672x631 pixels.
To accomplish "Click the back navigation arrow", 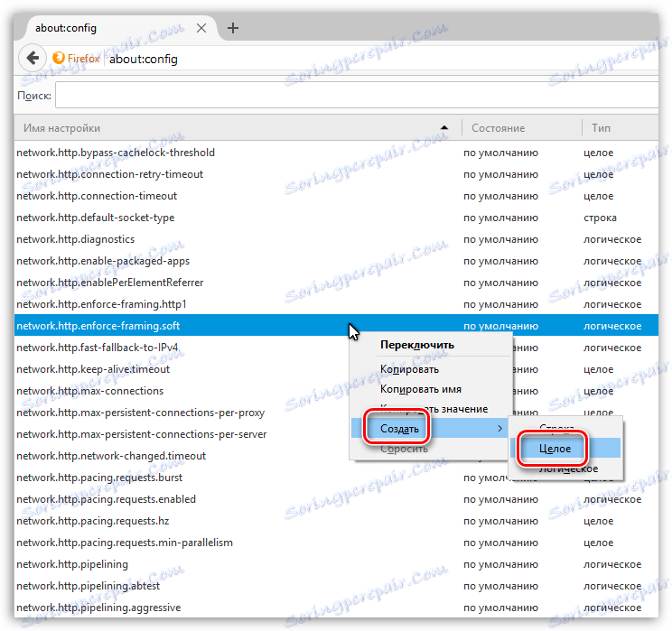I will click(x=33, y=58).
